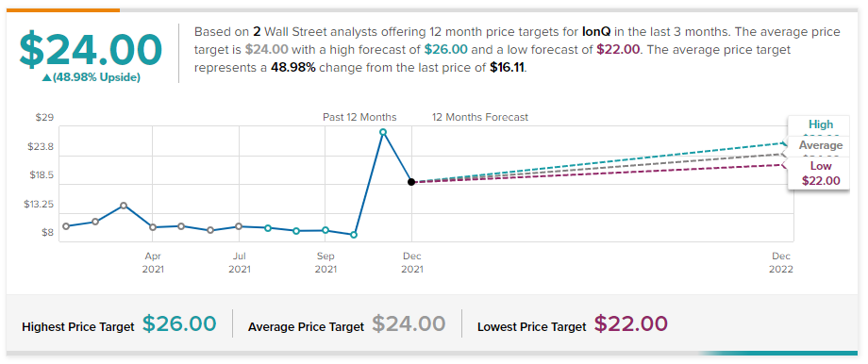The image size is (868, 364).
Task: Click the IonQ name in the description
Action: tap(596, 32)
